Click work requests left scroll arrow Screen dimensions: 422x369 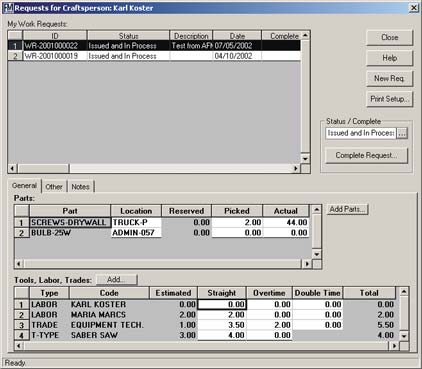pos(12,168)
